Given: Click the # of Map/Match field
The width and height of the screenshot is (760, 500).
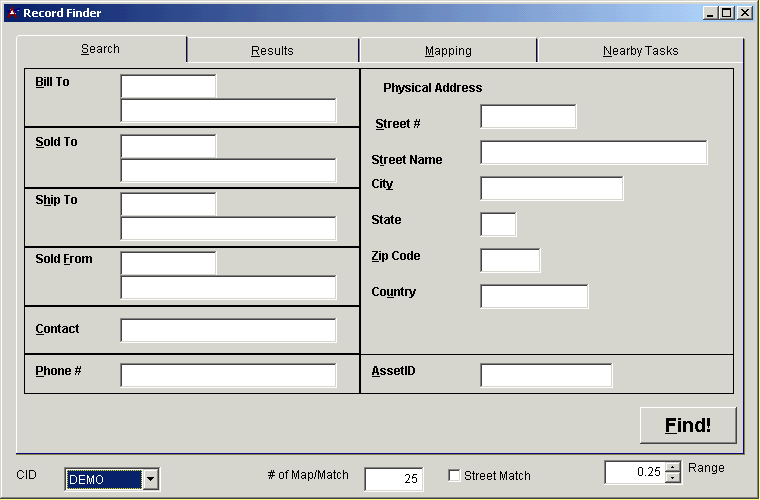Looking at the screenshot, I should 393,479.
